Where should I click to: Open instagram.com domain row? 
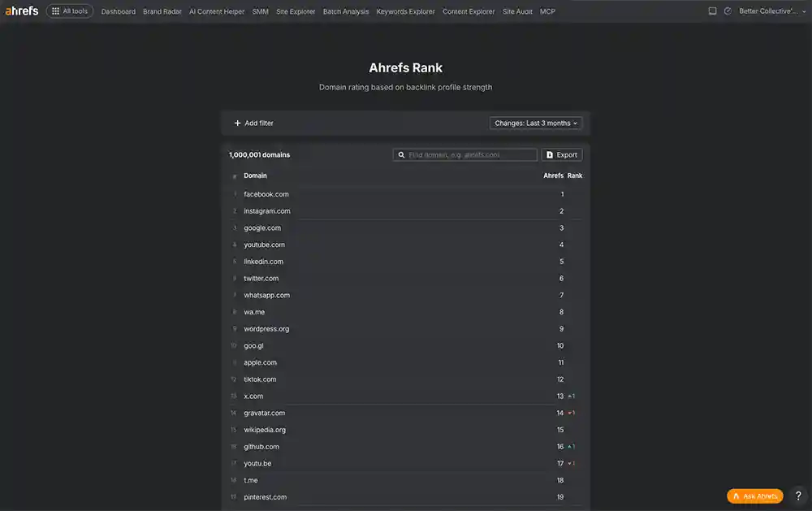pos(267,211)
